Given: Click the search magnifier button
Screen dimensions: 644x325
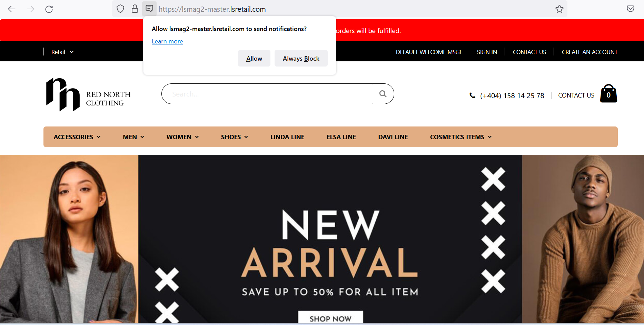Looking at the screenshot, I should pos(383,94).
